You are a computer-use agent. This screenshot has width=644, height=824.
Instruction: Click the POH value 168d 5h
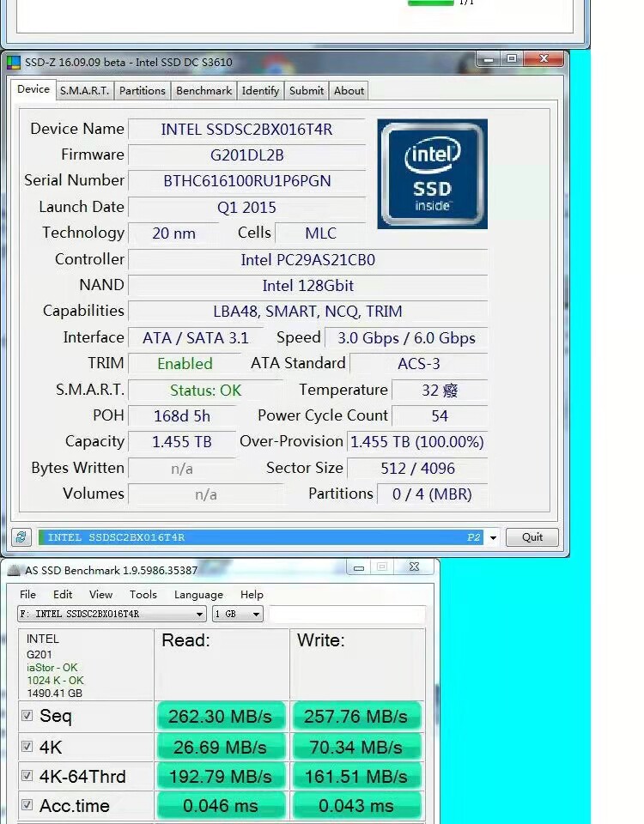coord(182,415)
